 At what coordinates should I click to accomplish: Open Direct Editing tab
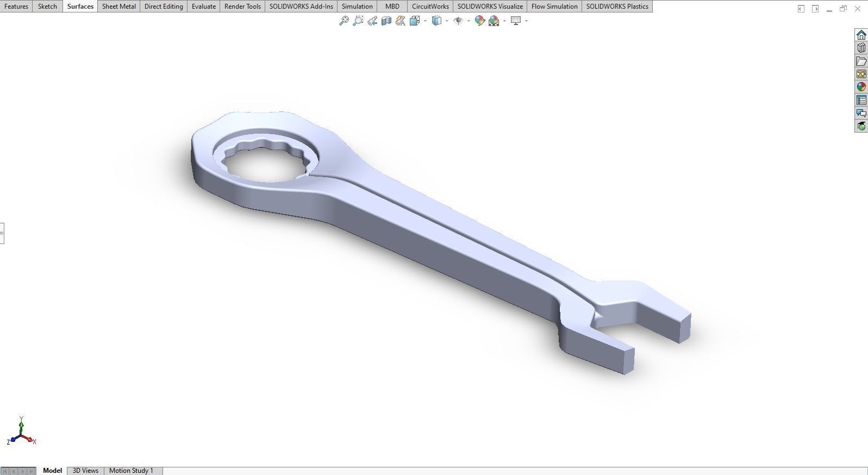[x=164, y=6]
